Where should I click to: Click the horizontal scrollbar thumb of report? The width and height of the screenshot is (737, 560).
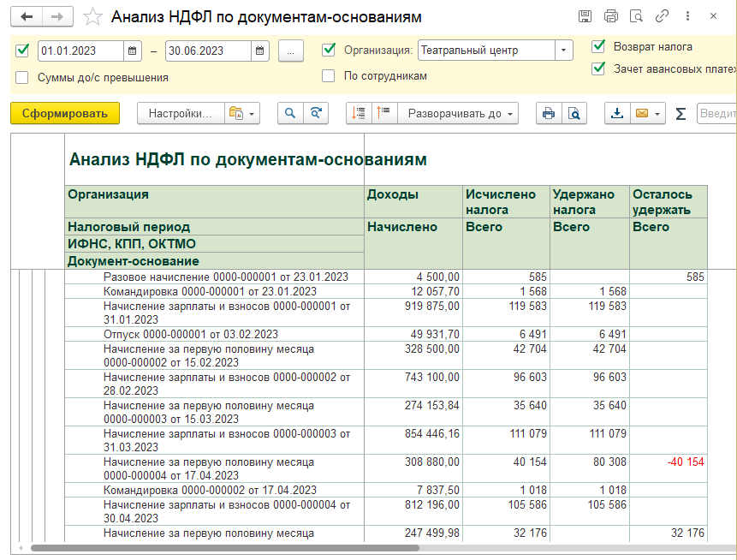(x=224, y=548)
